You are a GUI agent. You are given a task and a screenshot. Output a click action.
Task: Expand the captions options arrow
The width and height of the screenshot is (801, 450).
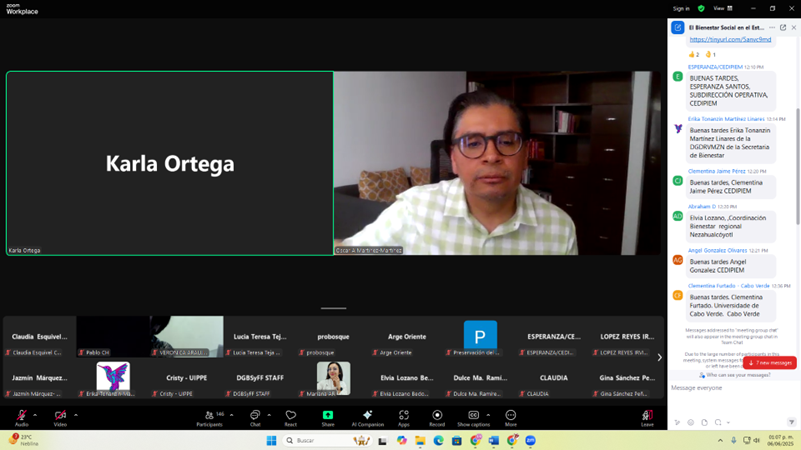click(x=488, y=415)
